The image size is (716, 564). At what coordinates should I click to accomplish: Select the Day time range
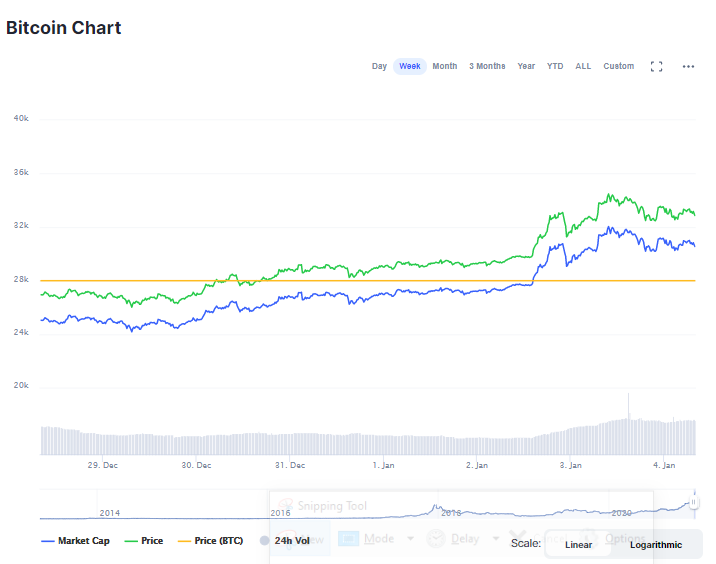379,66
